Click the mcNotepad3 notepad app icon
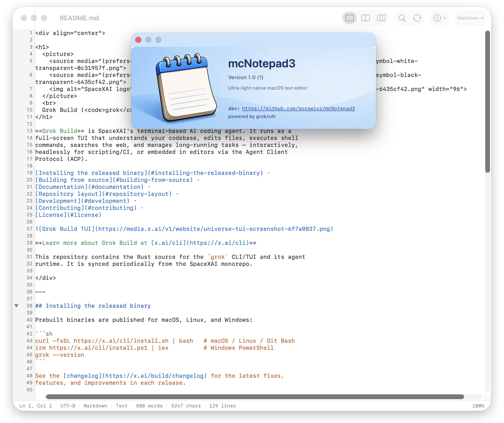The width and height of the screenshot is (504, 423). (x=186, y=87)
